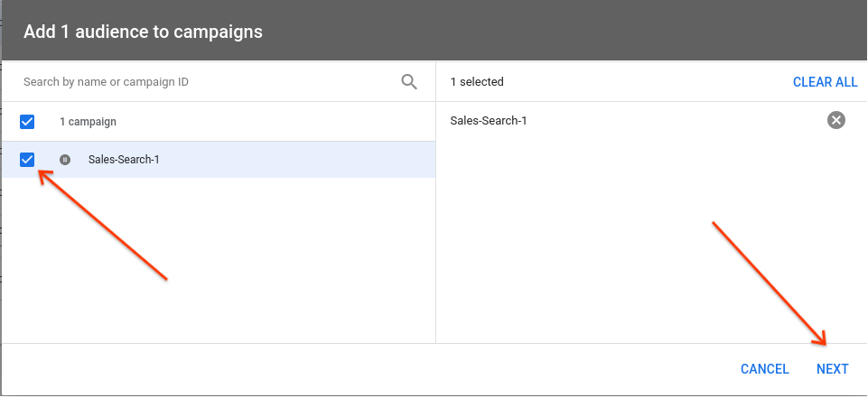Uncheck the Sales-Search-1 campaign checkbox
The width and height of the screenshot is (868, 398).
point(27,160)
